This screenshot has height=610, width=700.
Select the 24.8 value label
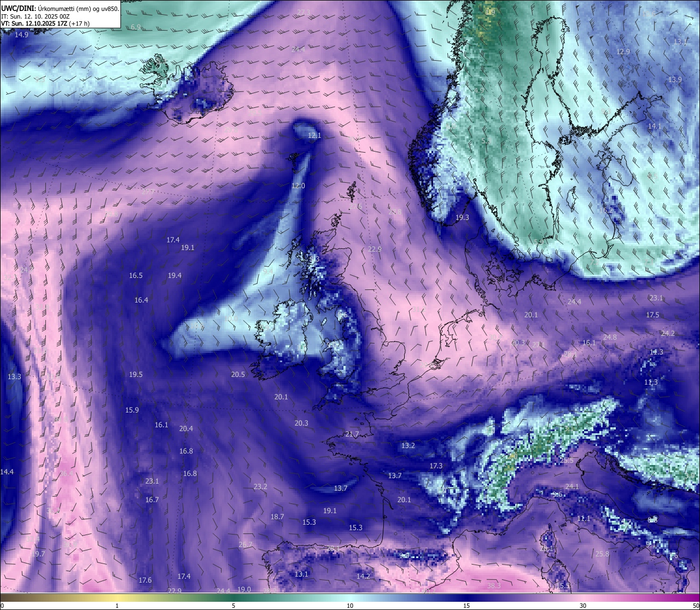[x=610, y=338]
